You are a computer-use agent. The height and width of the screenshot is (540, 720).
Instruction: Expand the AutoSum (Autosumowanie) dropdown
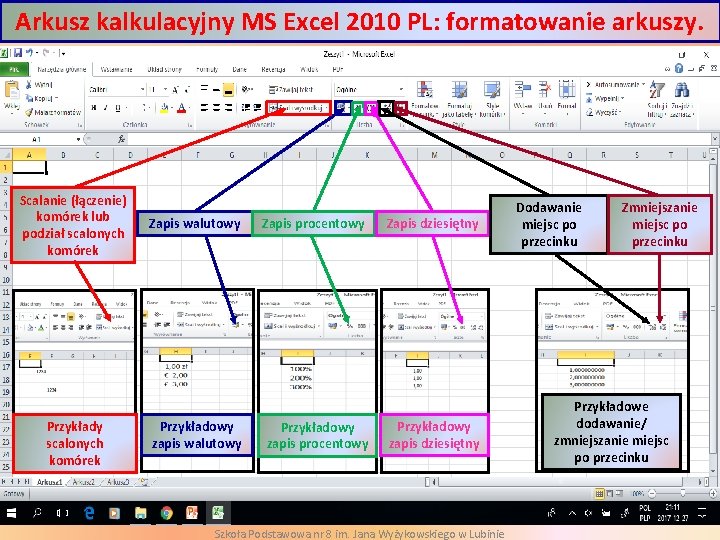click(x=644, y=84)
